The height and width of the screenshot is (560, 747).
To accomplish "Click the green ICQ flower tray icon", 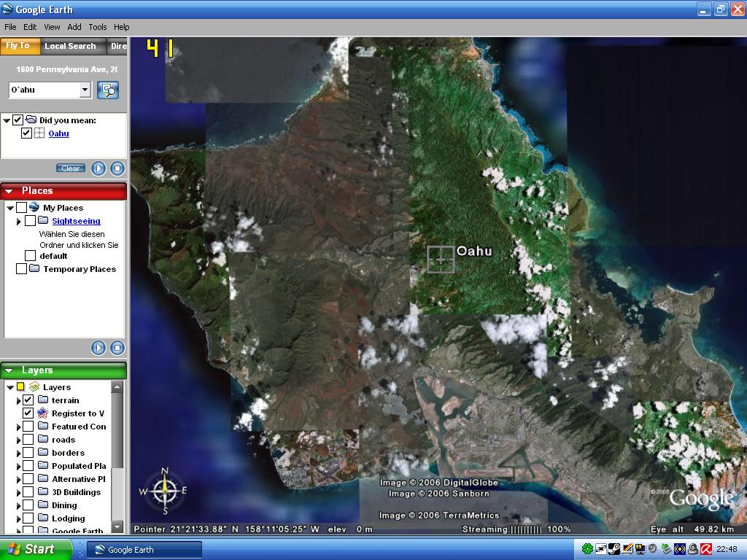I will 587,549.
